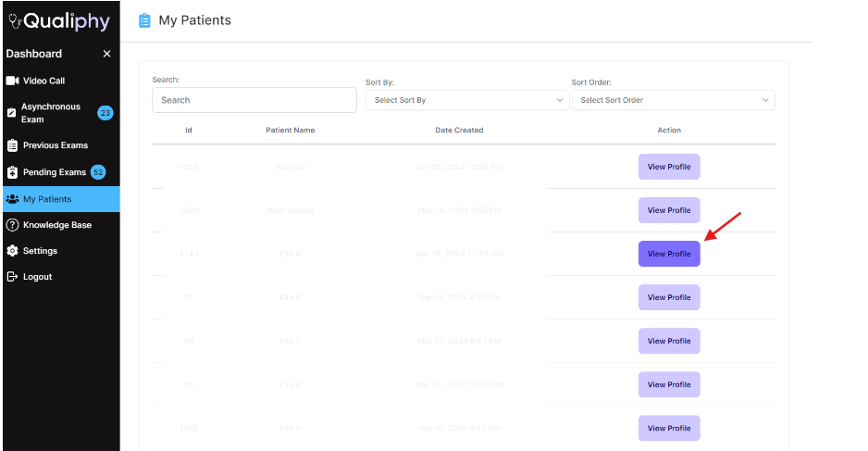The height and width of the screenshot is (451, 868).
Task: Click the Date Created column header
Action: tap(459, 131)
